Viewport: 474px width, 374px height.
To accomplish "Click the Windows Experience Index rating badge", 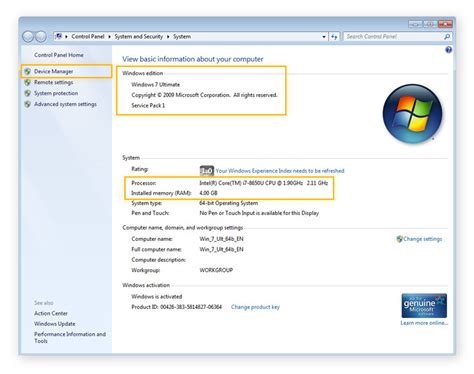I will 207,171.
